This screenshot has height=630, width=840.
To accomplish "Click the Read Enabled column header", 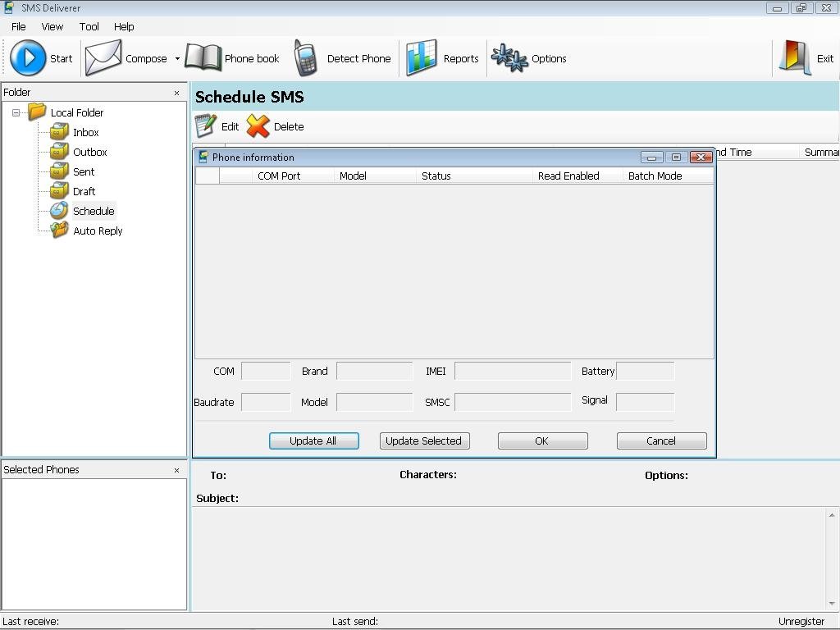I will [577, 176].
